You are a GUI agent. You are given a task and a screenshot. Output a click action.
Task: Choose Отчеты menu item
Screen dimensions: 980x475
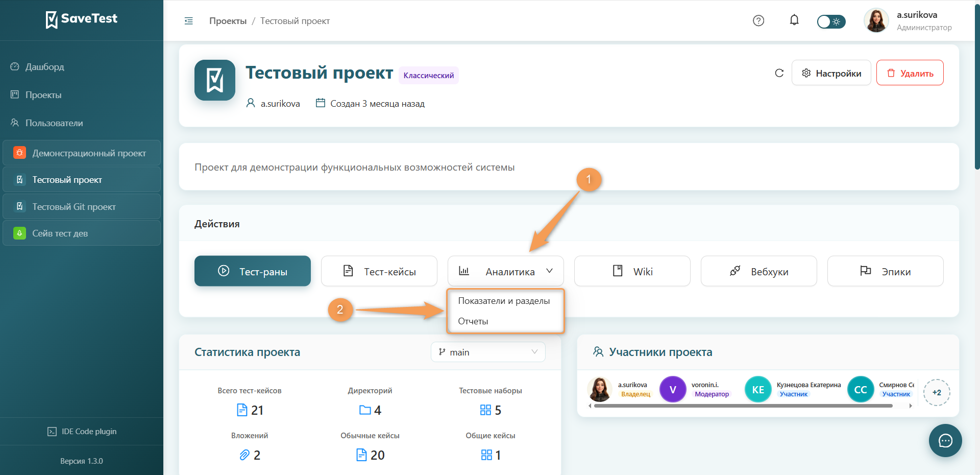[504, 321]
